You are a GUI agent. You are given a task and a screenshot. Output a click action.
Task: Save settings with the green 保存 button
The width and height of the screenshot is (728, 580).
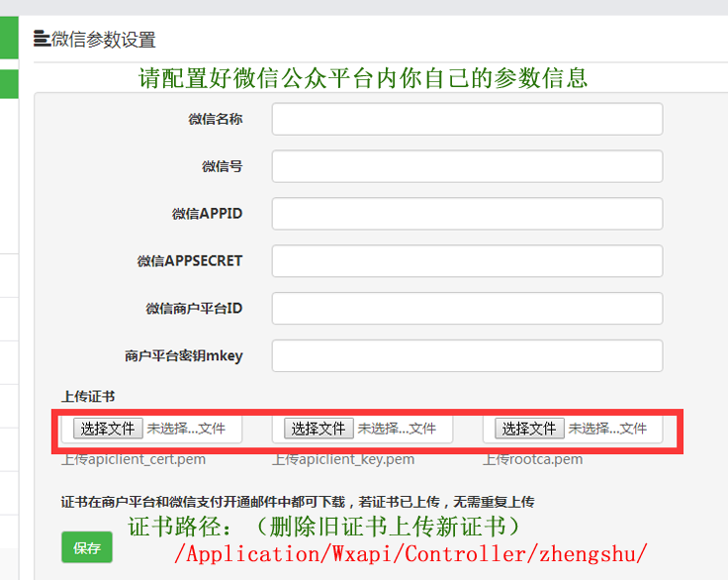(87, 547)
